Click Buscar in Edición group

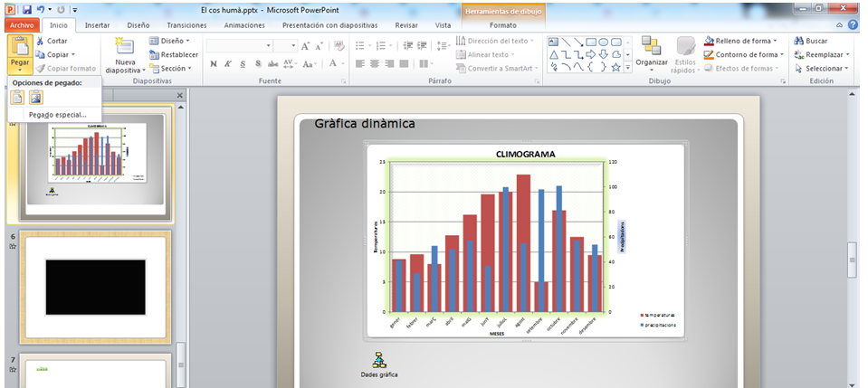(811, 41)
